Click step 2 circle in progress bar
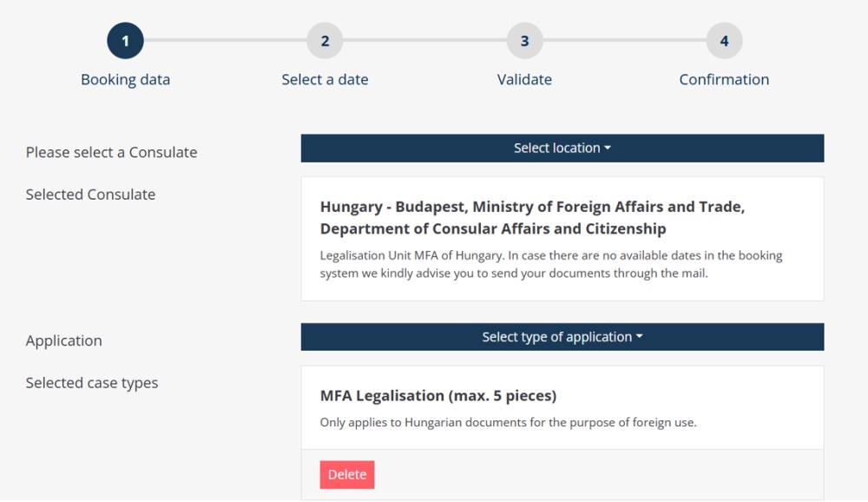 [x=325, y=41]
